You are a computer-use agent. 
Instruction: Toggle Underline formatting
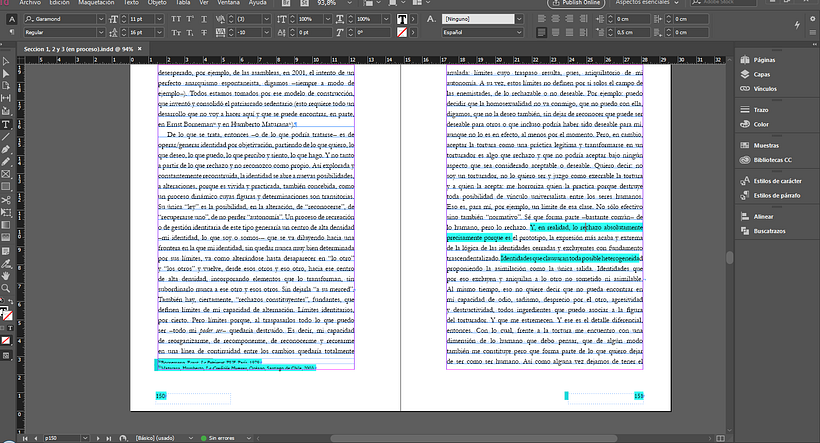204,19
